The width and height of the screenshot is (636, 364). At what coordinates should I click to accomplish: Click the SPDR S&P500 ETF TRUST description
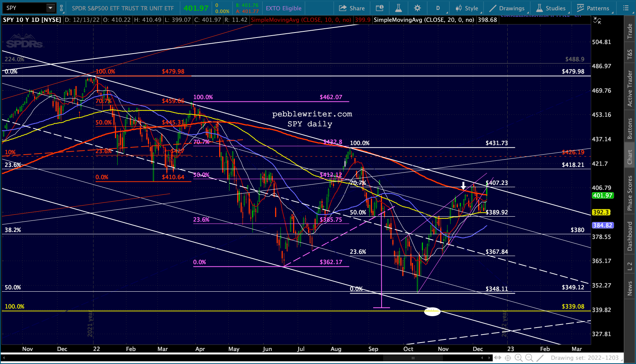coord(123,8)
